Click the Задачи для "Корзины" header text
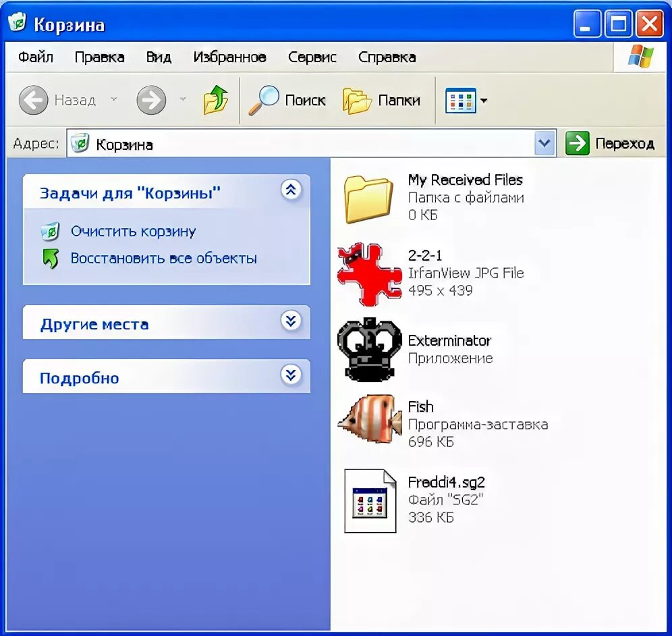Image resolution: width=672 pixels, height=636 pixels. [x=130, y=193]
